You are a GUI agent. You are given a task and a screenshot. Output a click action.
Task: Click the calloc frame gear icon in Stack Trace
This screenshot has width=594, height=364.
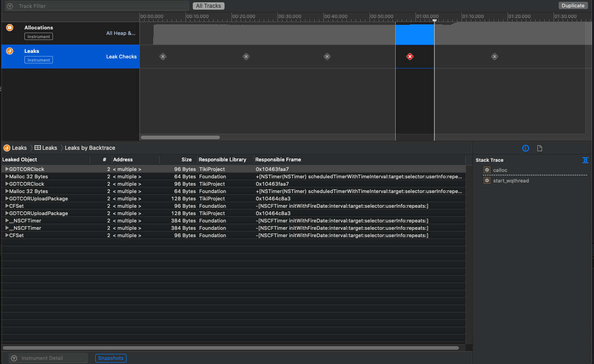tap(487, 170)
